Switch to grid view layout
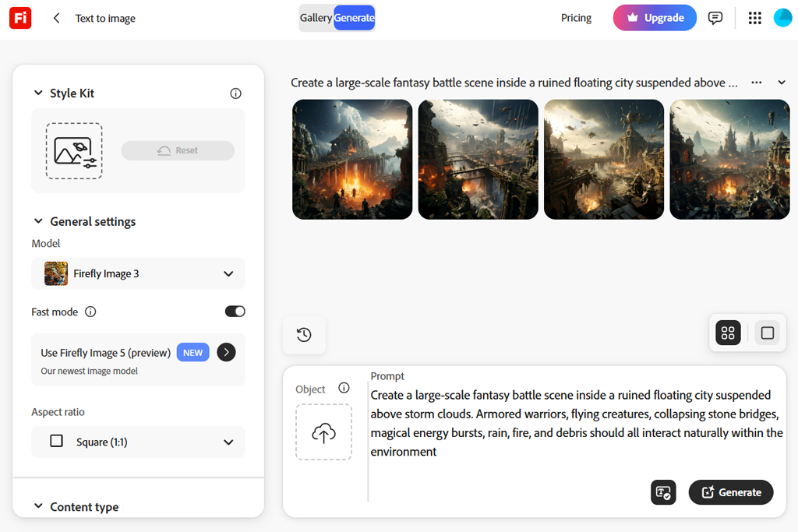798x532 pixels. coord(728,333)
